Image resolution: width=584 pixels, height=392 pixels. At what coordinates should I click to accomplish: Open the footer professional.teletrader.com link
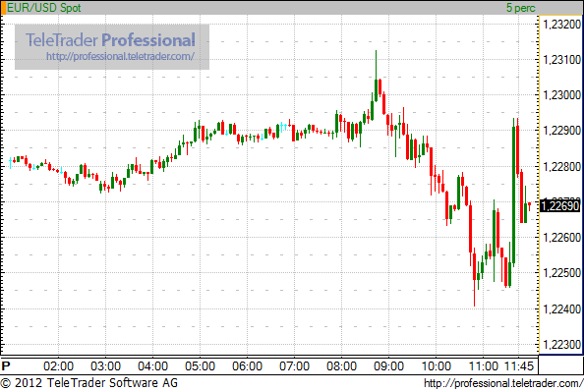503,383
